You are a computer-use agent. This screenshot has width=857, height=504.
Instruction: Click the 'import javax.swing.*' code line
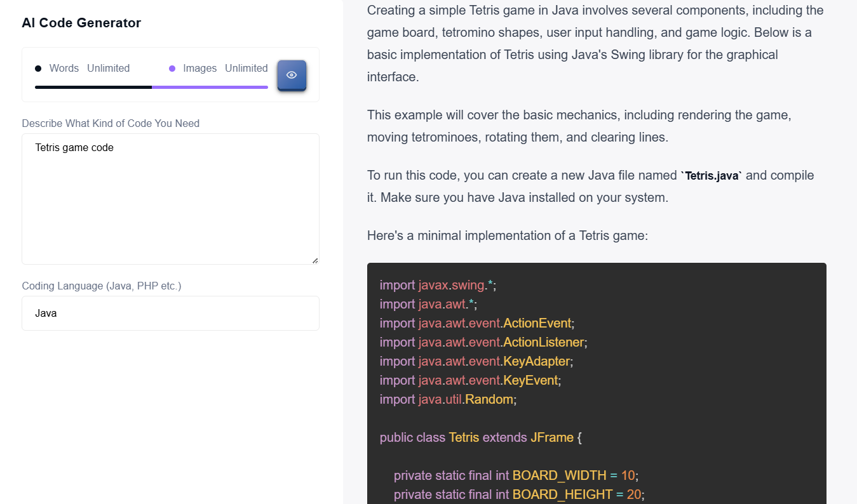click(437, 285)
